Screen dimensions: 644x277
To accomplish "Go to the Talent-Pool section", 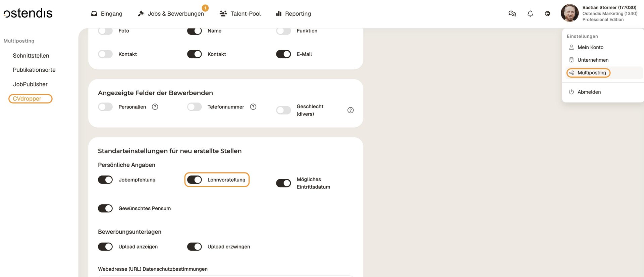I will tap(240, 14).
